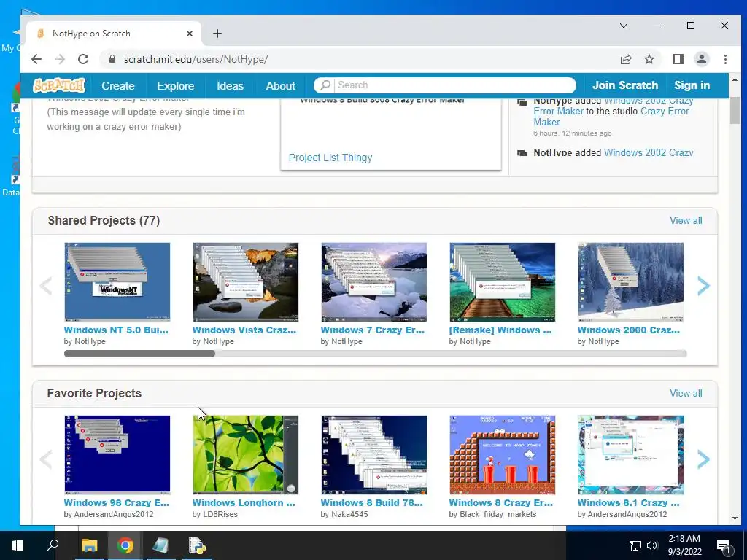Click Join Scratch
Screen dimensions: 747x560
625,85
